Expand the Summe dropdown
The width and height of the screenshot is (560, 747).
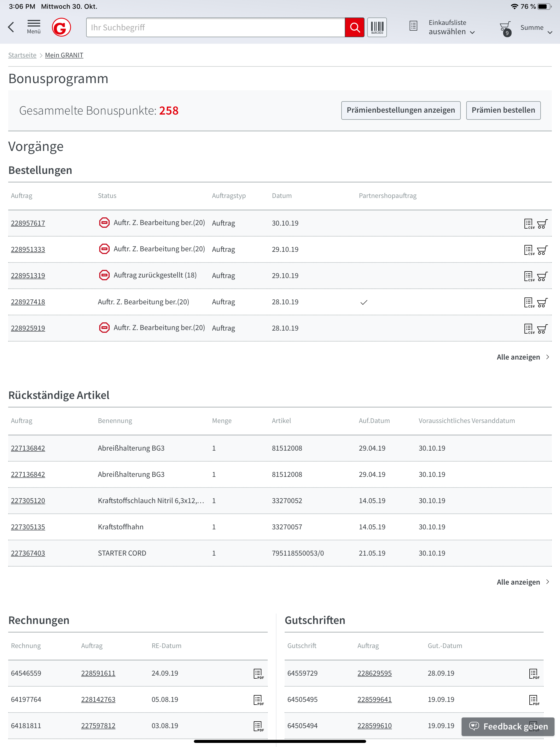point(536,28)
